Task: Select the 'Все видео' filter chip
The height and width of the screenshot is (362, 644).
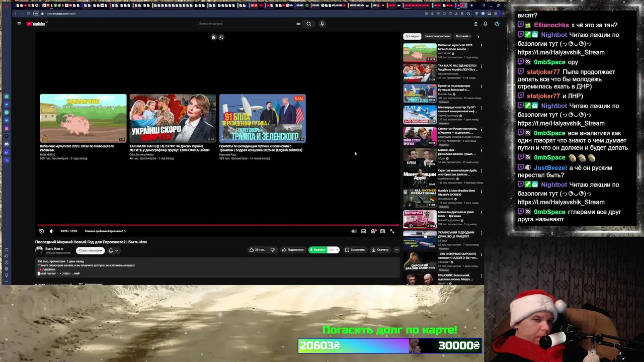Action: (412, 36)
